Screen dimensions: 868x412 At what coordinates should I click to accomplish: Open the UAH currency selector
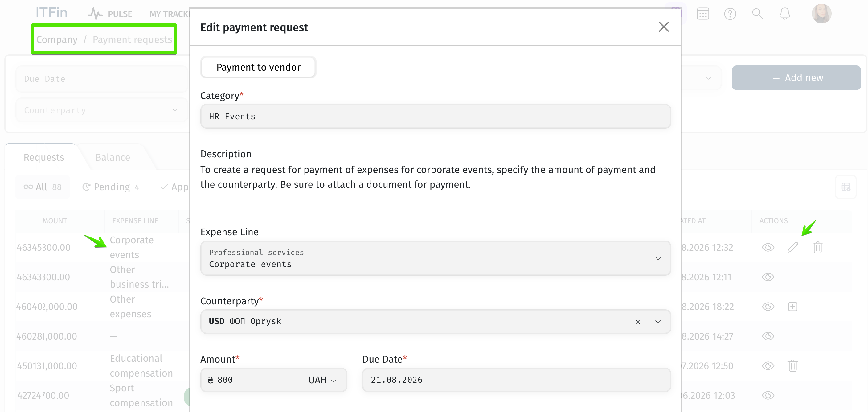[322, 380]
